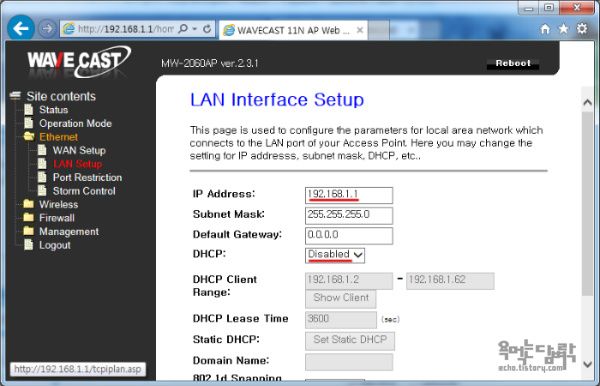Open the browser Home icon
The width and height of the screenshot is (600, 386).
tap(545, 29)
